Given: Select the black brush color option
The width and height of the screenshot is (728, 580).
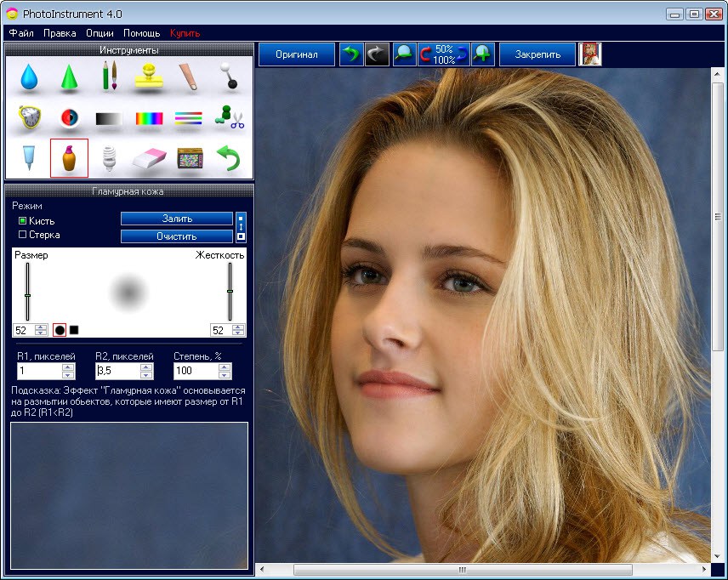Looking at the screenshot, I should (x=75, y=330).
